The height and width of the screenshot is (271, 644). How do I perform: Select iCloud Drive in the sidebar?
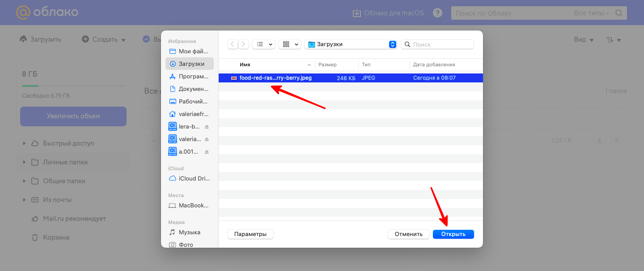190,178
